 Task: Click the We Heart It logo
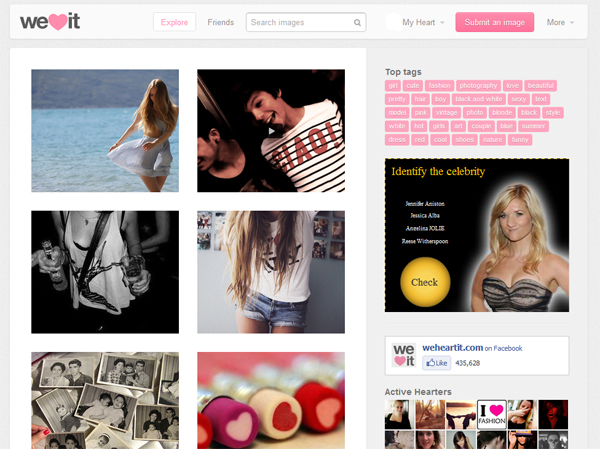(50, 21)
